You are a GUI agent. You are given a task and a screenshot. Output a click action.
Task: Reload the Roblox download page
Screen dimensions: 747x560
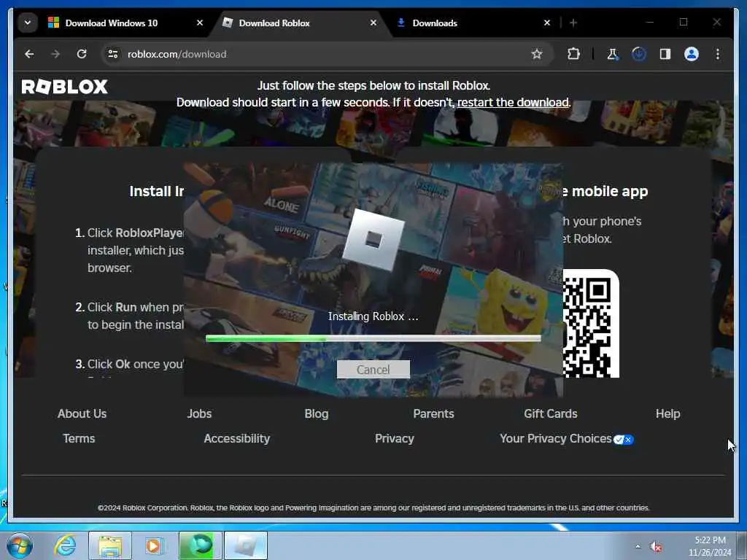point(82,54)
